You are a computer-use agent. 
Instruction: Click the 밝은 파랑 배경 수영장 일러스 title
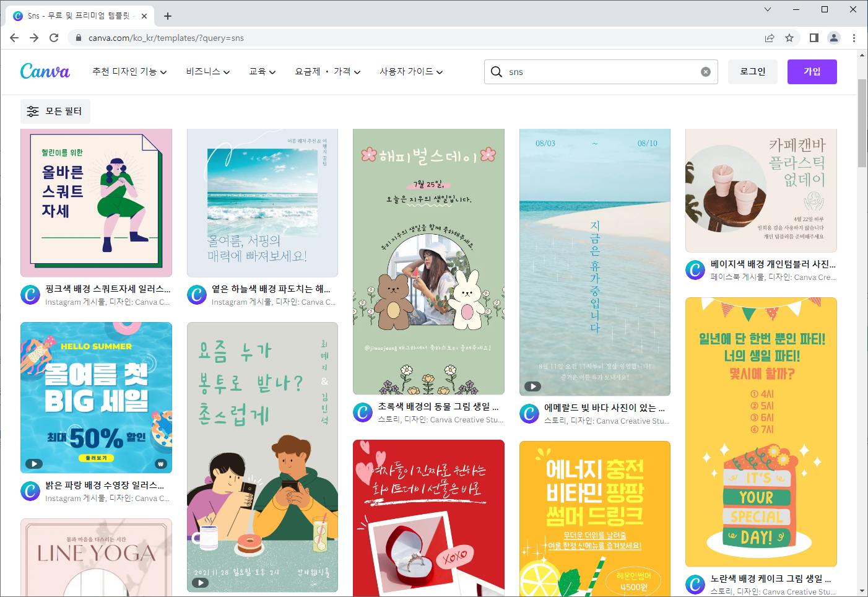[105, 485]
